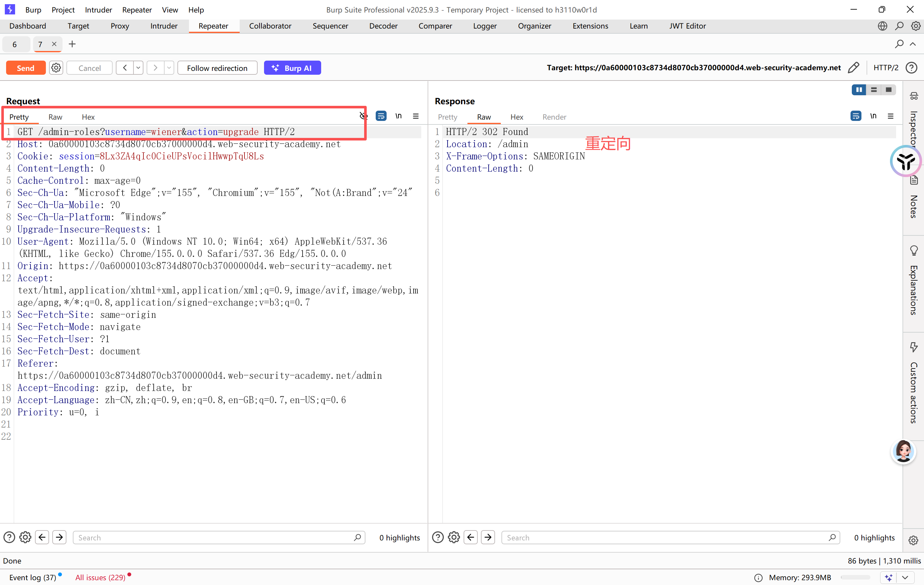This screenshot has height=585, width=924.
Task: Open Burp global search icon
Action: tap(899, 26)
